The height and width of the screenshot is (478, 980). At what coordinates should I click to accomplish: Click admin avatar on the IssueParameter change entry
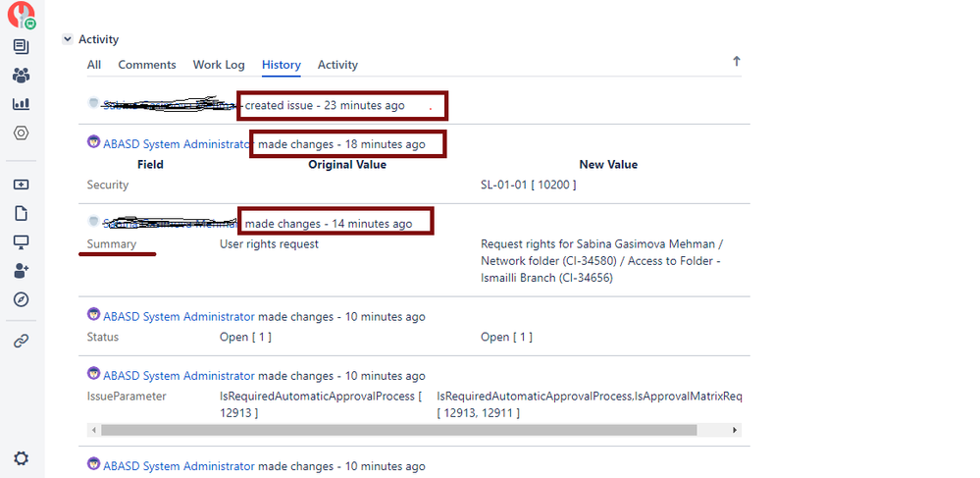[x=94, y=374]
